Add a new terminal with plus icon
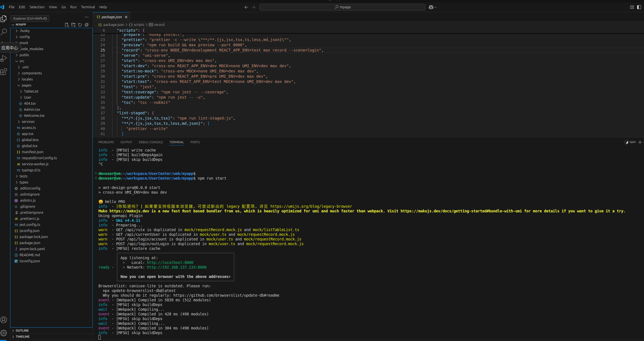 pyautogui.click(x=640, y=142)
